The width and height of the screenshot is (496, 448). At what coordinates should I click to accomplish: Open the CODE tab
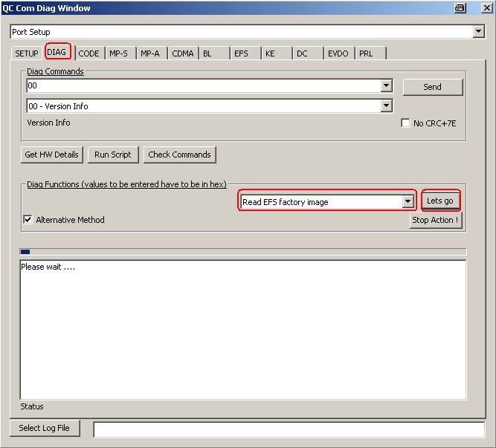pyautogui.click(x=88, y=53)
